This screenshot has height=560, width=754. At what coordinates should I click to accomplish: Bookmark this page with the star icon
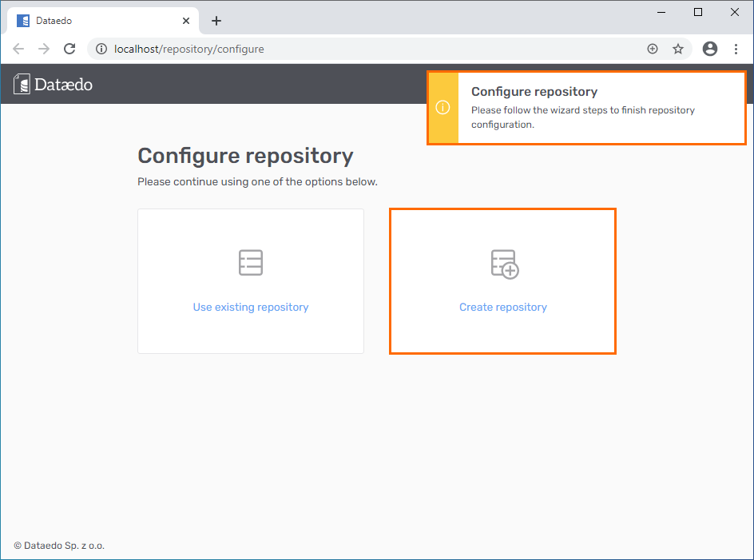678,49
